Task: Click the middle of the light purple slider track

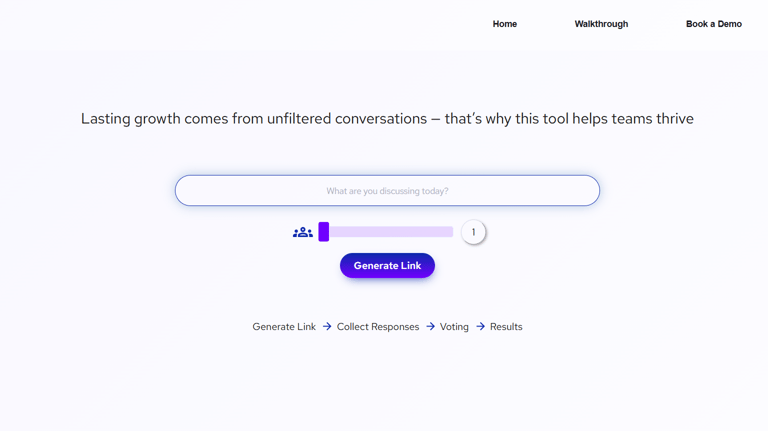Action: pos(386,232)
